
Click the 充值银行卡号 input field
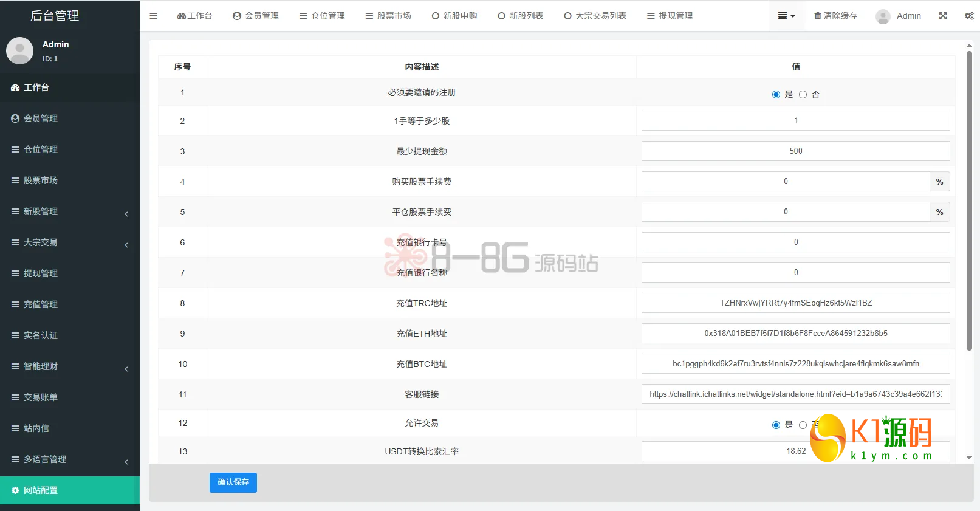point(796,242)
